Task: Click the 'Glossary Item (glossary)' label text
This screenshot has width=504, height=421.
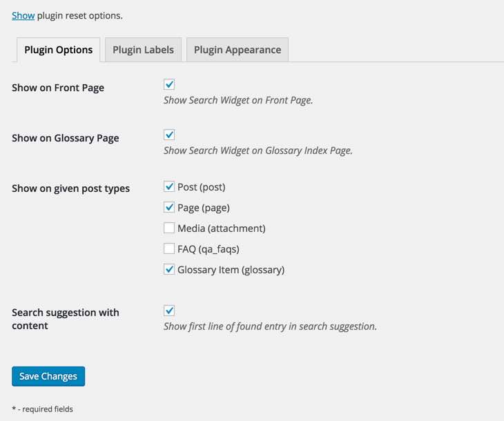Action: pyautogui.click(x=231, y=270)
